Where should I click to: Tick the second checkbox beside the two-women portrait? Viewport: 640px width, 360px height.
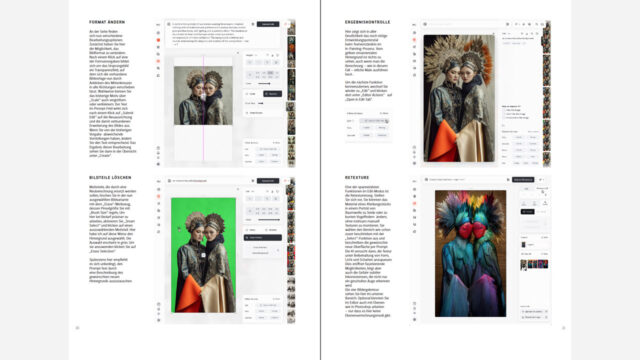pyautogui.click(x=504, y=114)
